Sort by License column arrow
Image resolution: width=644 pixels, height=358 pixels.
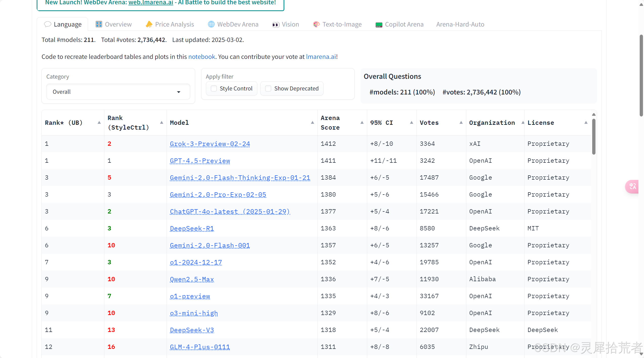(586, 123)
